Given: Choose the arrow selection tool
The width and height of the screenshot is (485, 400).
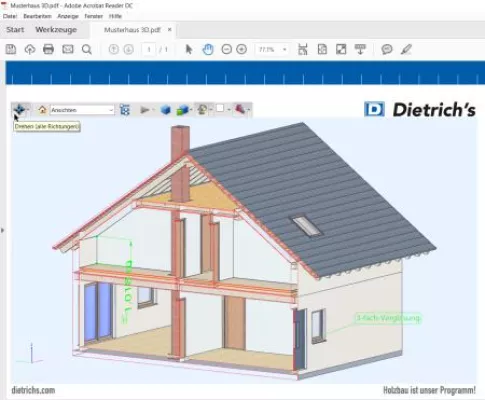Looking at the screenshot, I should tap(189, 49).
